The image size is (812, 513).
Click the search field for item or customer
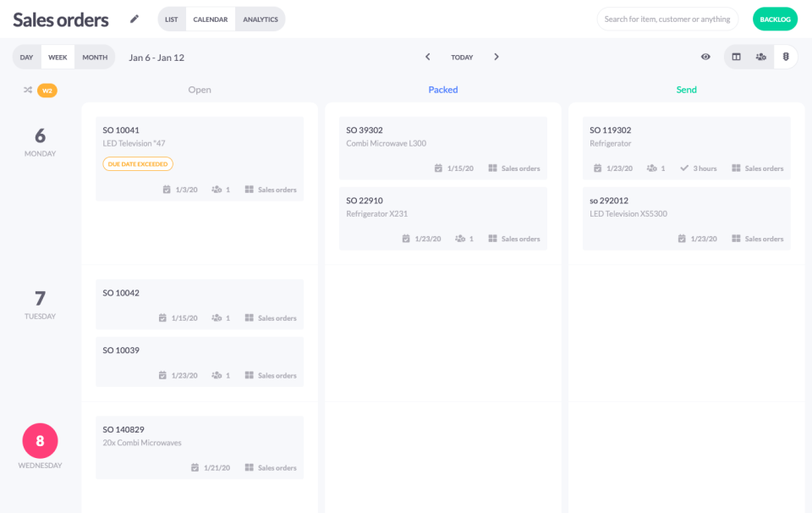click(667, 19)
